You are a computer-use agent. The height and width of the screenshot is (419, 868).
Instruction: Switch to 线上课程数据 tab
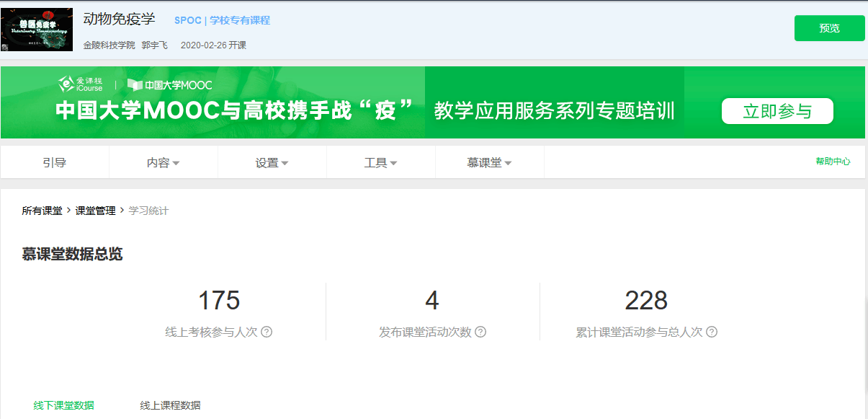coord(171,405)
